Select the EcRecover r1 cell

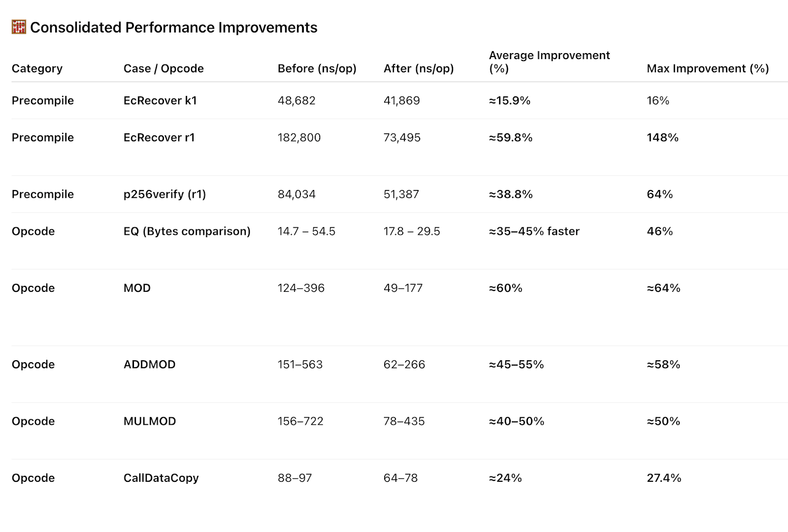[x=159, y=137]
